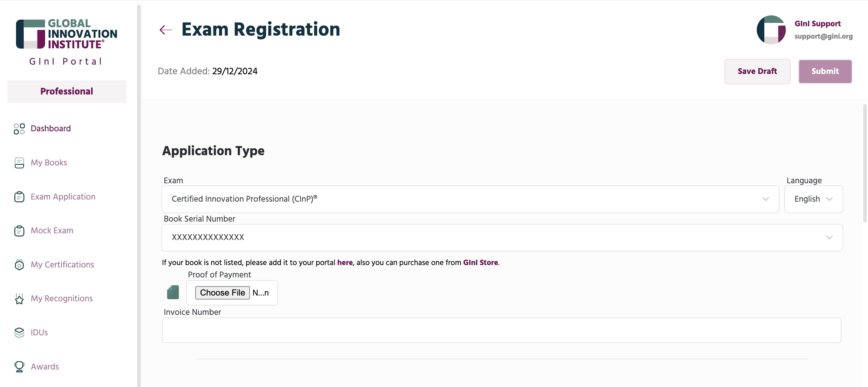Click the Mock Exam clipboard icon

pyautogui.click(x=19, y=231)
